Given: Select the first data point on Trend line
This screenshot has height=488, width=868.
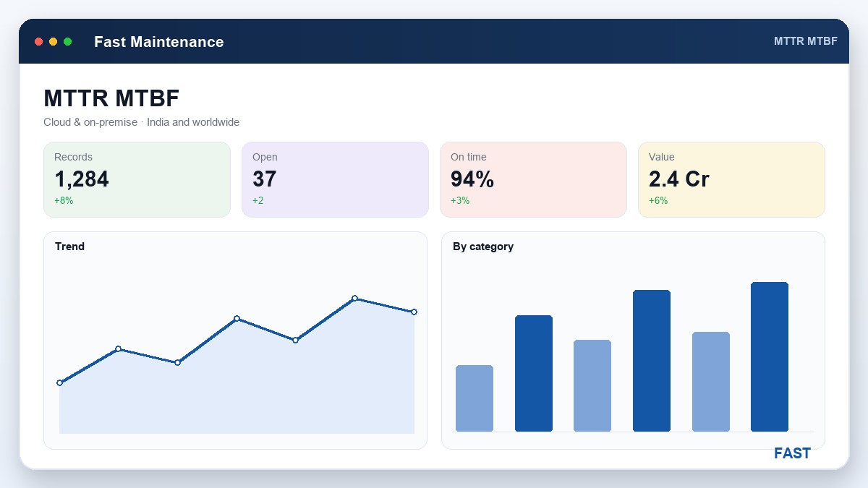Looking at the screenshot, I should [x=59, y=382].
